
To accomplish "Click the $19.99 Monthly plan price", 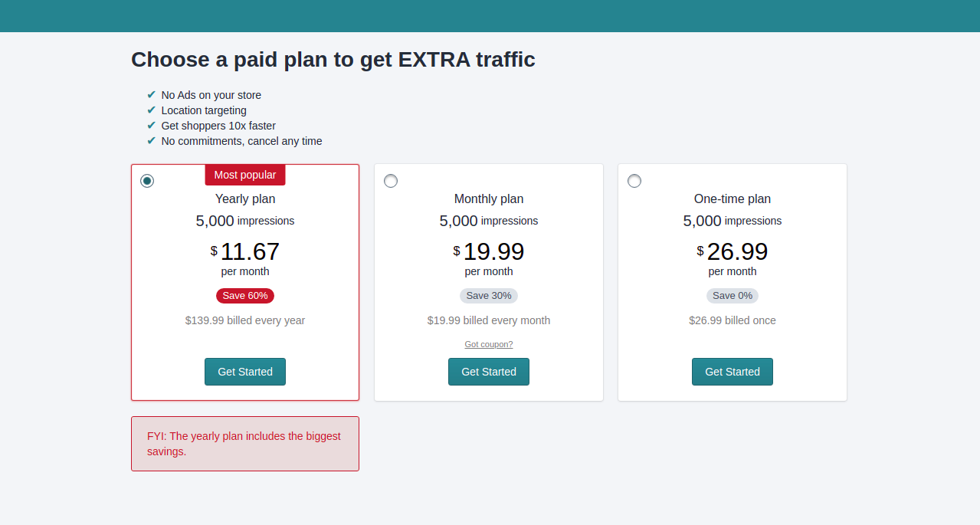I will click(x=493, y=251).
